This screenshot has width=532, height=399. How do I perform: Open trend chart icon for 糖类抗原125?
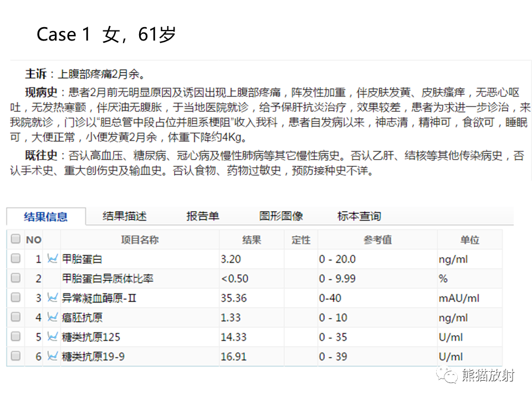coord(52,336)
